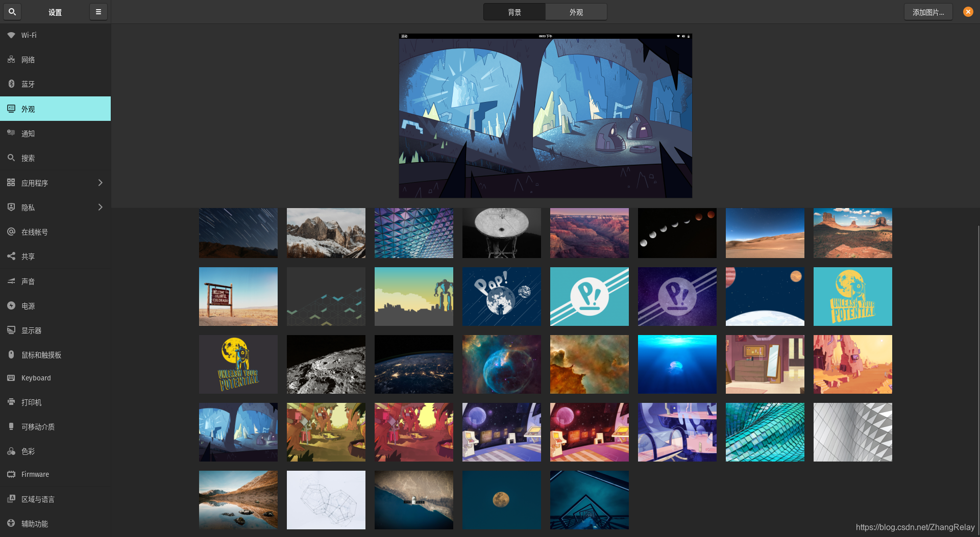
Task: Open the 通知 notifications icon
Action: pos(11,133)
